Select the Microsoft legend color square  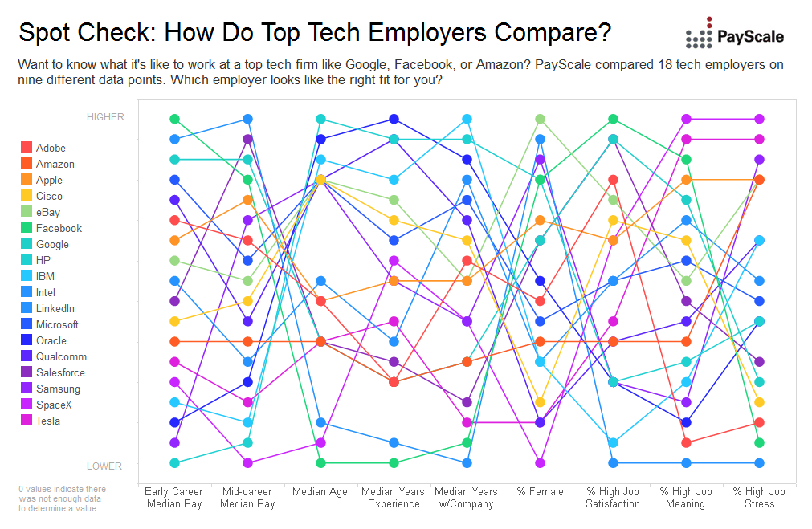(27, 324)
